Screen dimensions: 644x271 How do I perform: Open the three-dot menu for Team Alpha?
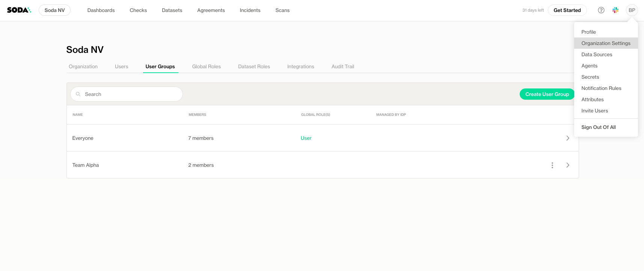click(552, 165)
